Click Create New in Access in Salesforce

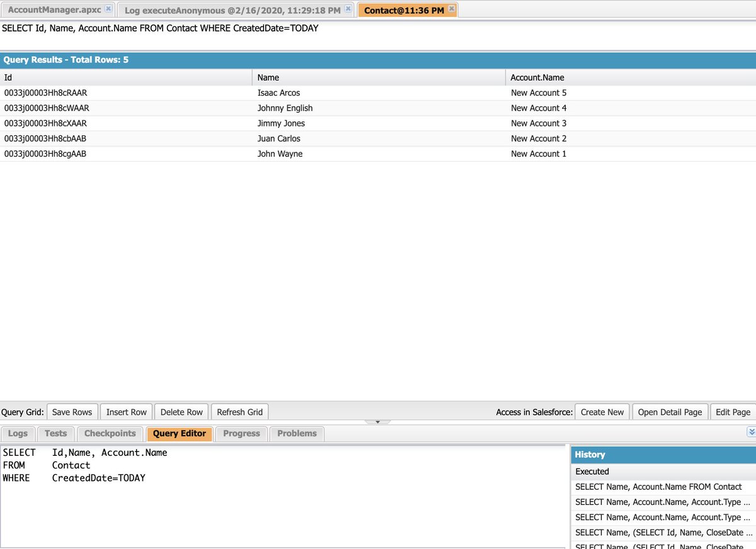click(x=602, y=412)
